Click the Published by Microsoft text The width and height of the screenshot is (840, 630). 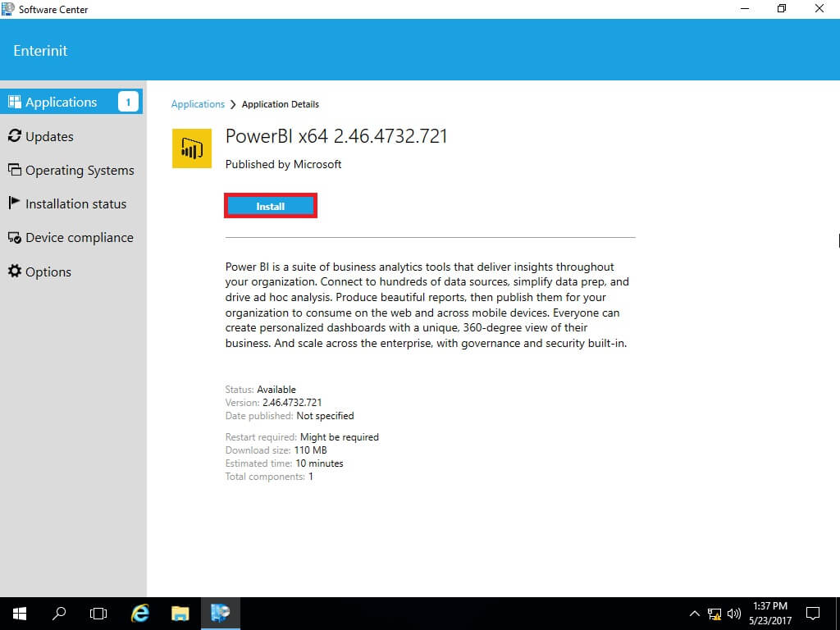coord(283,164)
